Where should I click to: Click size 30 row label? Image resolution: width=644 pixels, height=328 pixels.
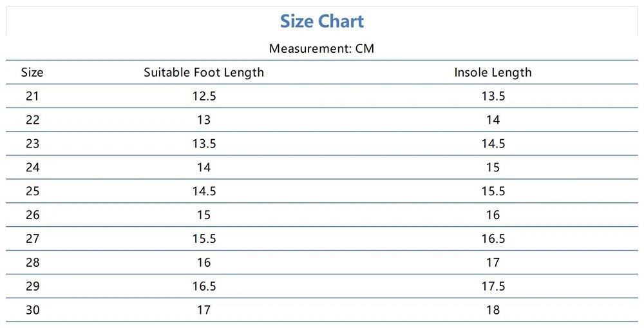[32, 310]
